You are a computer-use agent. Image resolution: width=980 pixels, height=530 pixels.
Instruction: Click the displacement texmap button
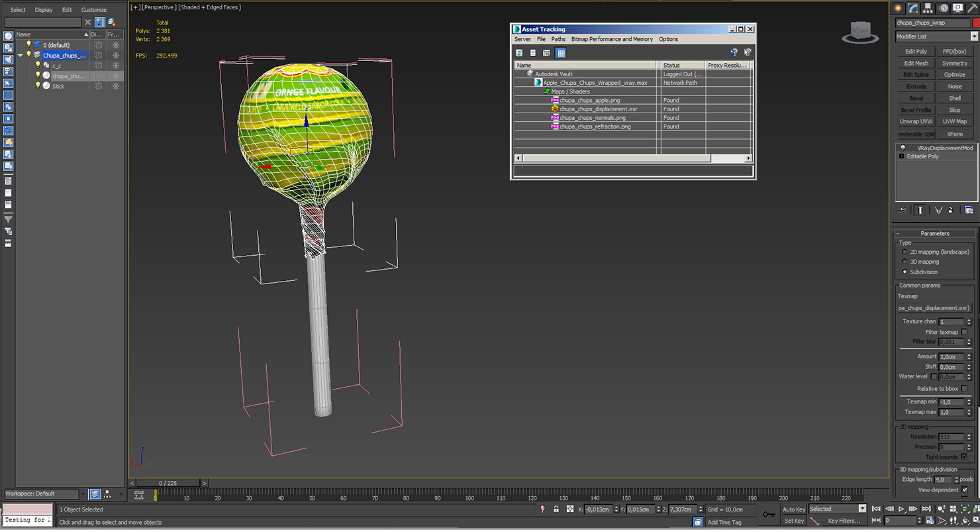[x=934, y=308]
